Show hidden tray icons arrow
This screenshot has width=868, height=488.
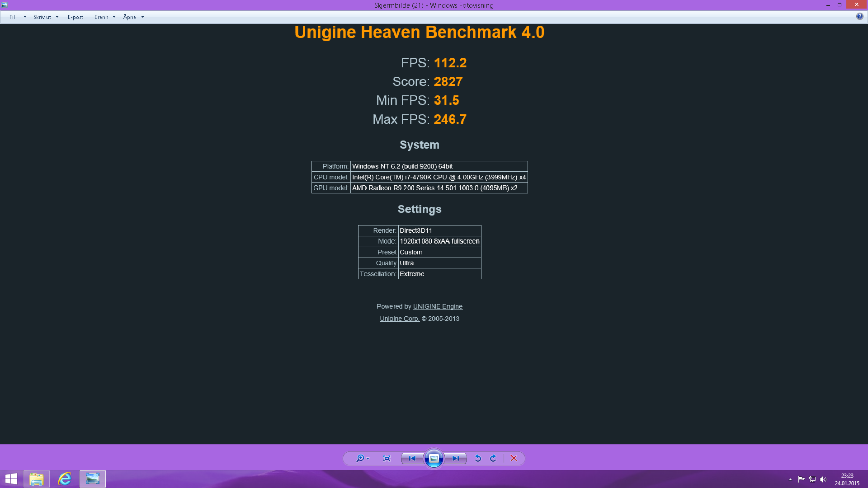coord(790,479)
